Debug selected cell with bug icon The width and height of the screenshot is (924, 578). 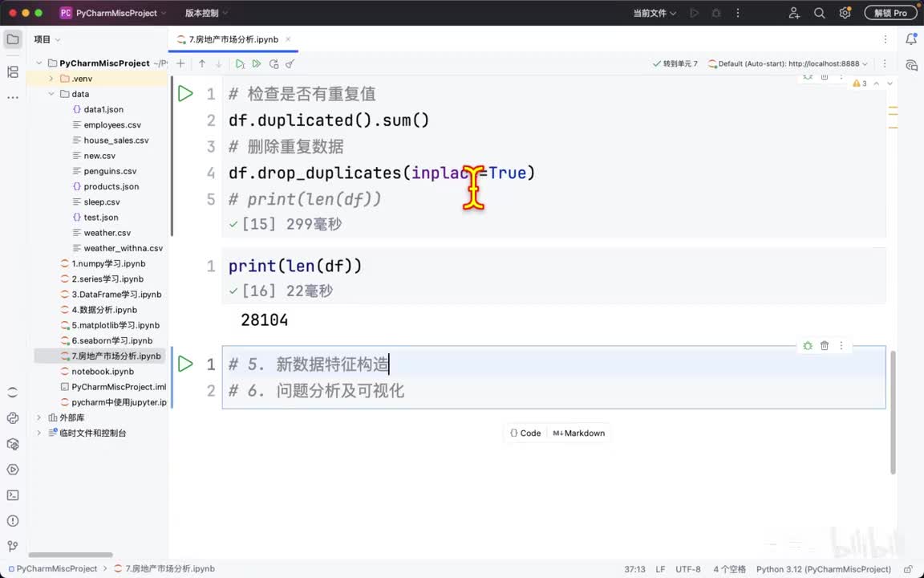[x=808, y=346]
